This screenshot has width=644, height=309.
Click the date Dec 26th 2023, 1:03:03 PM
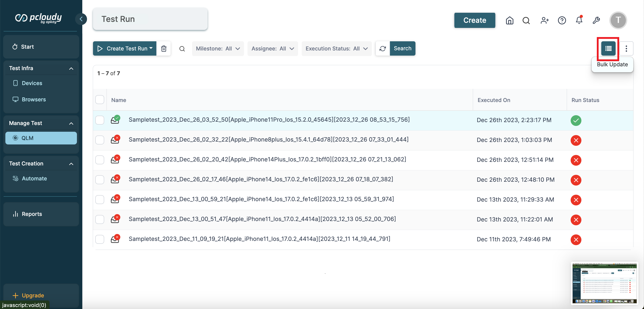tap(514, 140)
